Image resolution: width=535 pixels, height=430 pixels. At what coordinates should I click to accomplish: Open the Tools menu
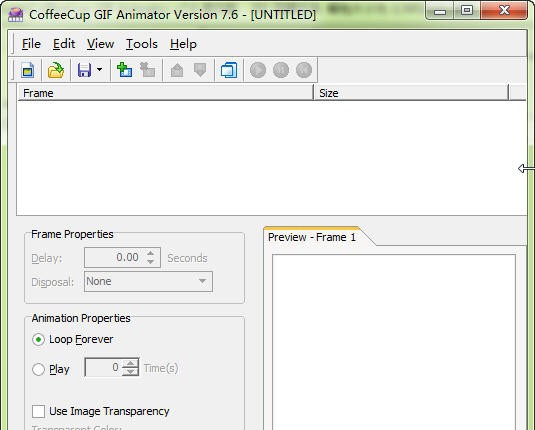point(142,44)
